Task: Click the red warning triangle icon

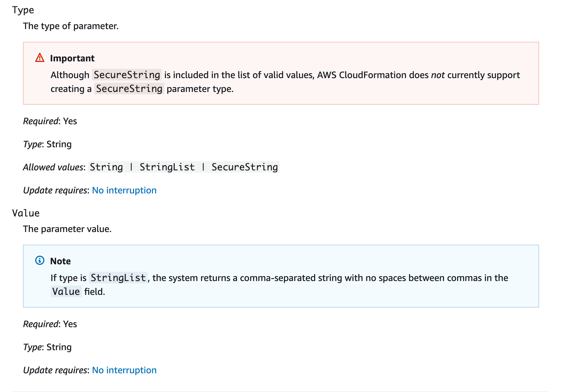Action: coord(40,58)
